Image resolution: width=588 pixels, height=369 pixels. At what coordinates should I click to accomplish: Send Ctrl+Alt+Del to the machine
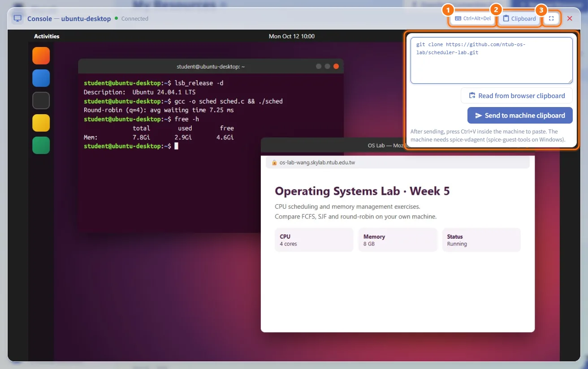(x=473, y=19)
